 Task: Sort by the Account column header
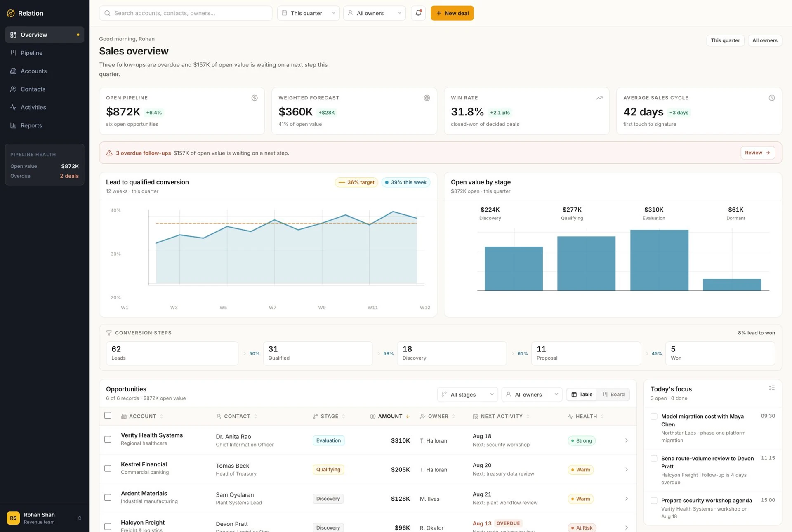[x=142, y=417]
